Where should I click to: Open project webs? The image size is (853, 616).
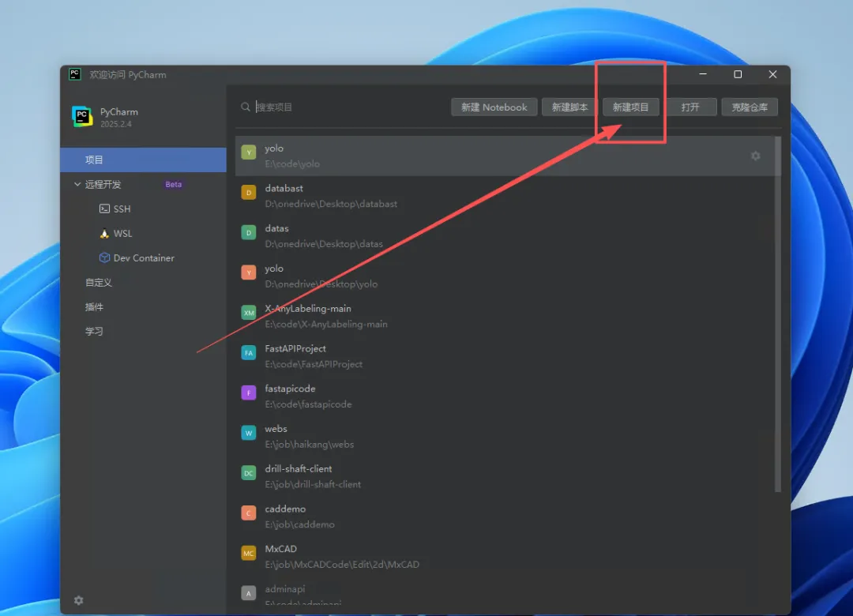505,437
